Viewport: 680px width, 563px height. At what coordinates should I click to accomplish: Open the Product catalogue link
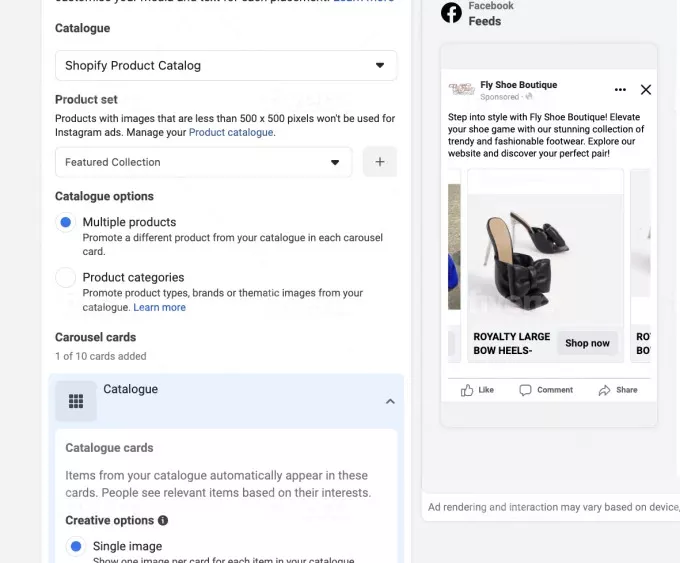point(231,132)
